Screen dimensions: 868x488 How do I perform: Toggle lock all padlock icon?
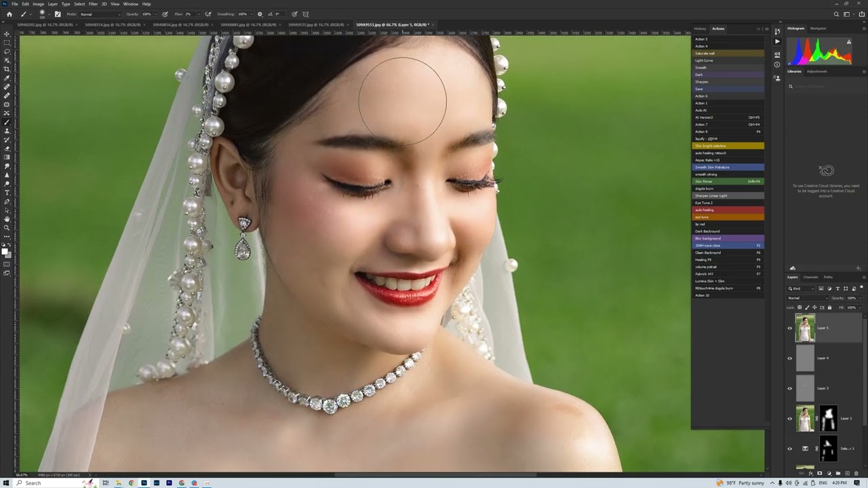829,308
